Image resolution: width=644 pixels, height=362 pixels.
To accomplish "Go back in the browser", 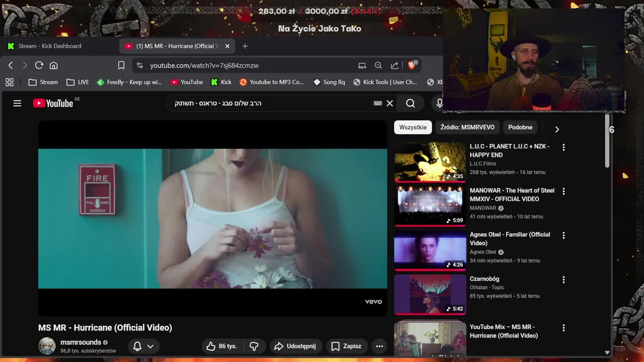I will 11,65.
